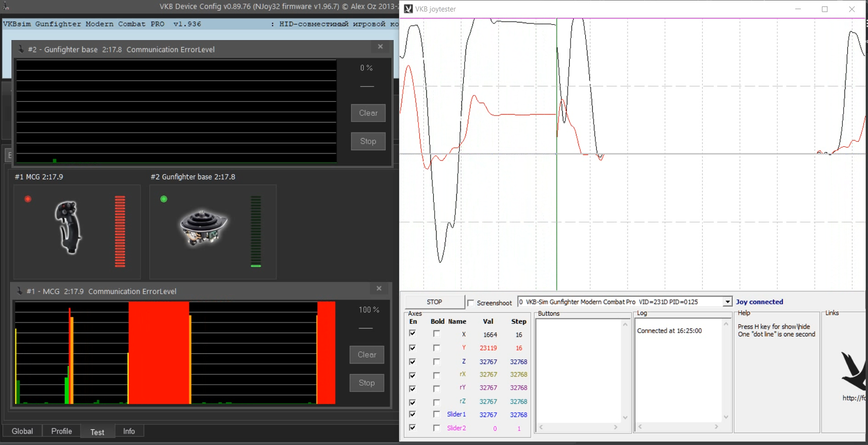Click the #2 Gunfighter base black error graph
The width and height of the screenshot is (868, 445).
tap(176, 112)
